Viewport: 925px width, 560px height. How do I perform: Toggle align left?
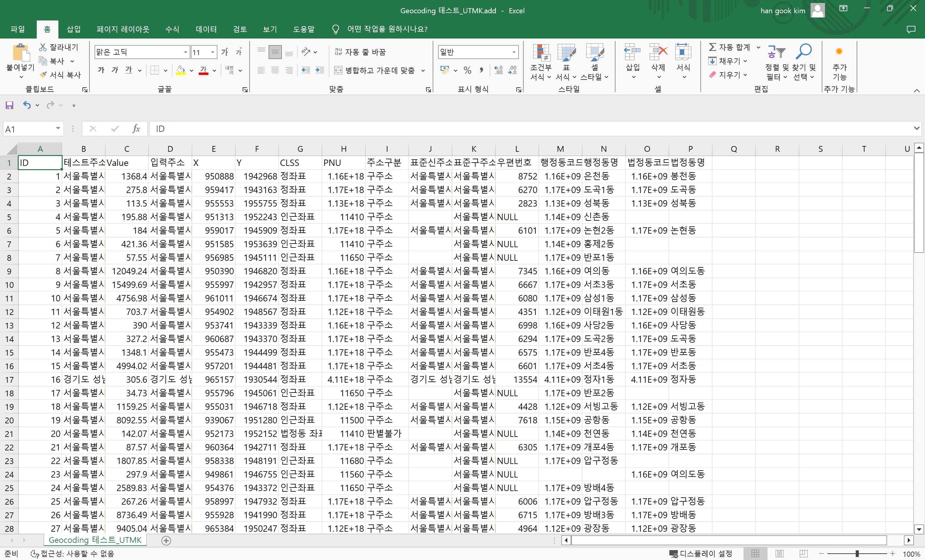(261, 70)
